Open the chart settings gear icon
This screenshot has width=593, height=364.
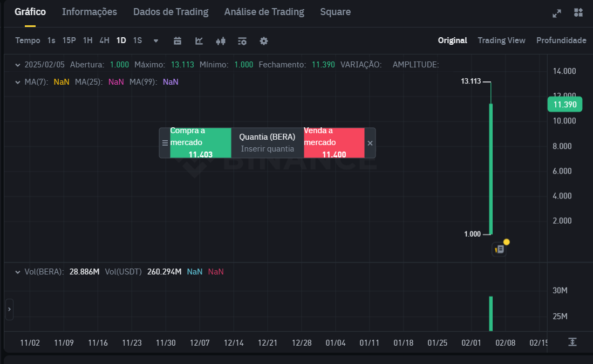click(264, 41)
